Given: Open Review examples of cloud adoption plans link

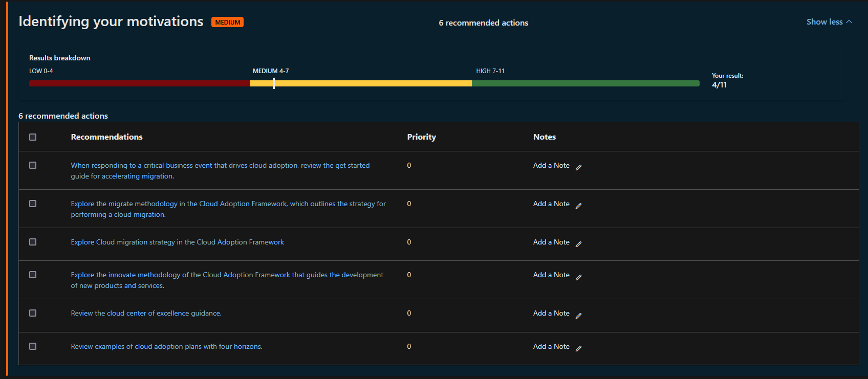Looking at the screenshot, I should pyautogui.click(x=166, y=346).
